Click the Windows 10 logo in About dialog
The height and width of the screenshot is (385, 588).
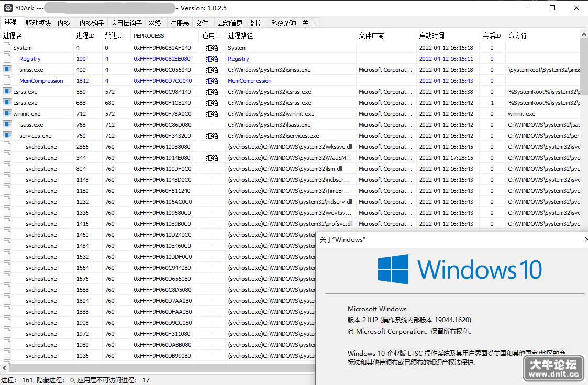click(x=393, y=269)
